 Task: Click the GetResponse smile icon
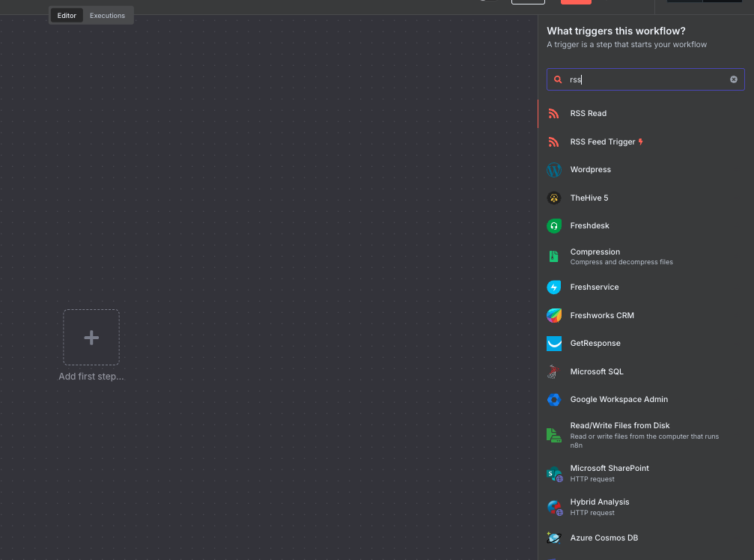pos(554,343)
